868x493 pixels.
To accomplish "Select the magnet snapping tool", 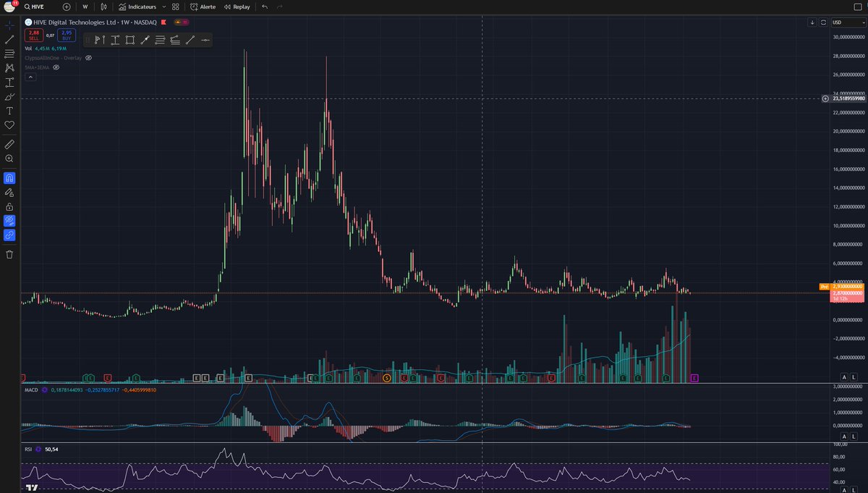I will click(9, 176).
